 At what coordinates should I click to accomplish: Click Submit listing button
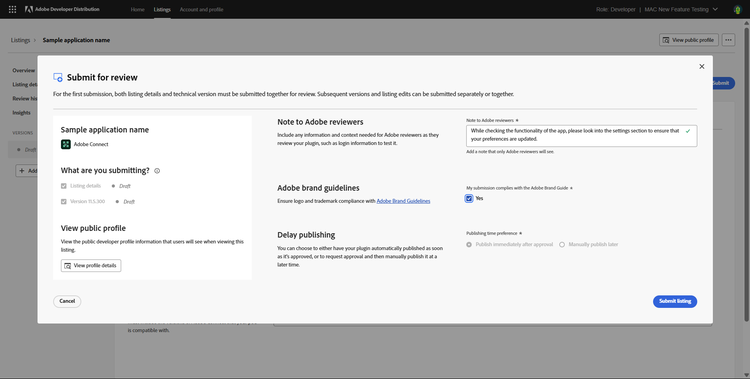pyautogui.click(x=675, y=301)
